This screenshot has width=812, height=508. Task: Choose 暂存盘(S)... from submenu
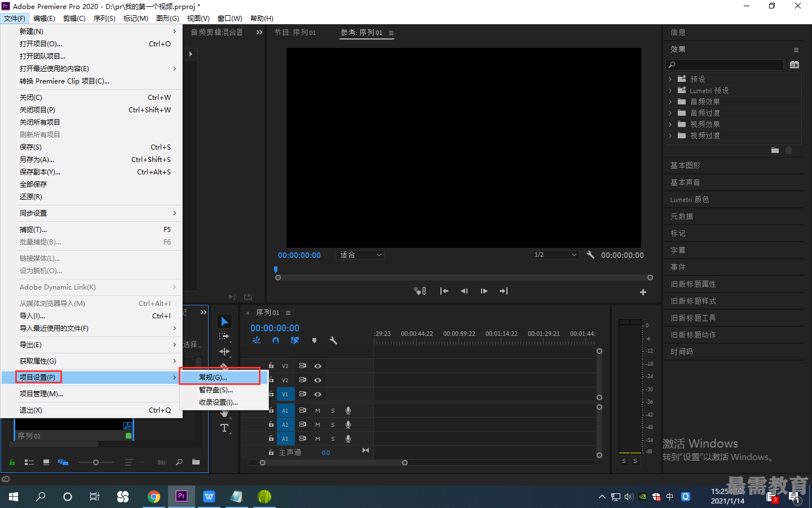[x=224, y=390]
